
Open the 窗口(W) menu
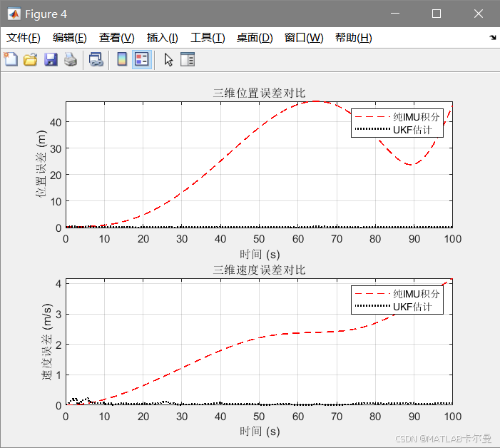click(304, 38)
